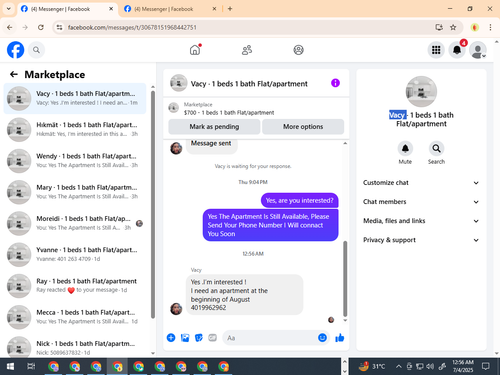Screen dimensions: 500x375
Task: Open the volume speaker tray icon
Action: pyautogui.click(x=430, y=367)
